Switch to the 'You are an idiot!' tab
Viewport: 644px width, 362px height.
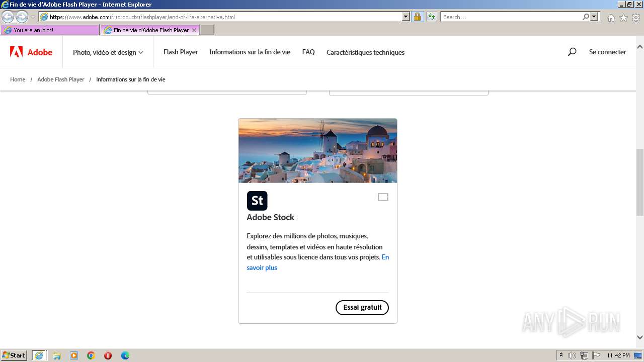coord(50,30)
